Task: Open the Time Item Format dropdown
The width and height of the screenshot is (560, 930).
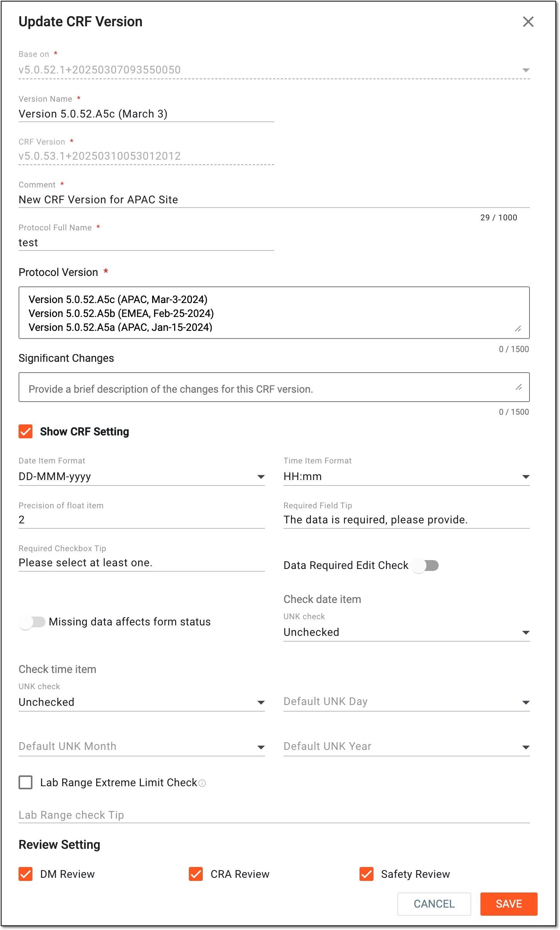Action: point(406,477)
